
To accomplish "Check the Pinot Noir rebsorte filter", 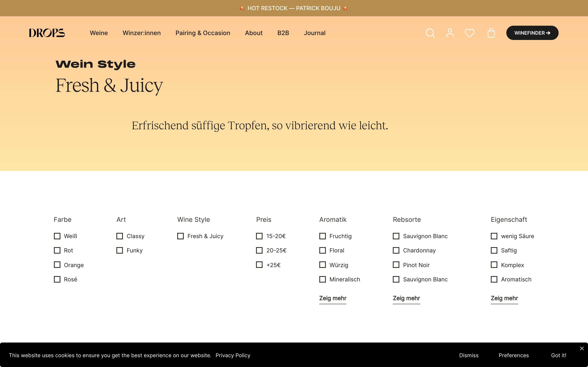I will pos(396,265).
